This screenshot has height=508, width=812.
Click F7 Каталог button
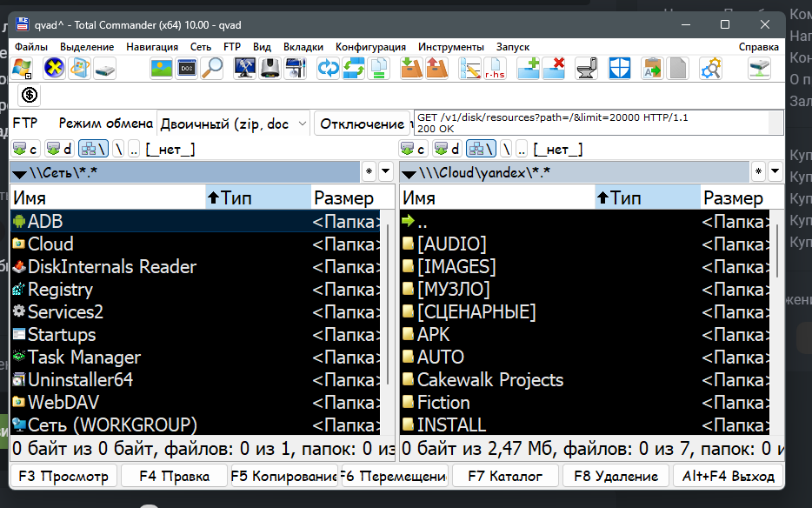[x=505, y=476]
